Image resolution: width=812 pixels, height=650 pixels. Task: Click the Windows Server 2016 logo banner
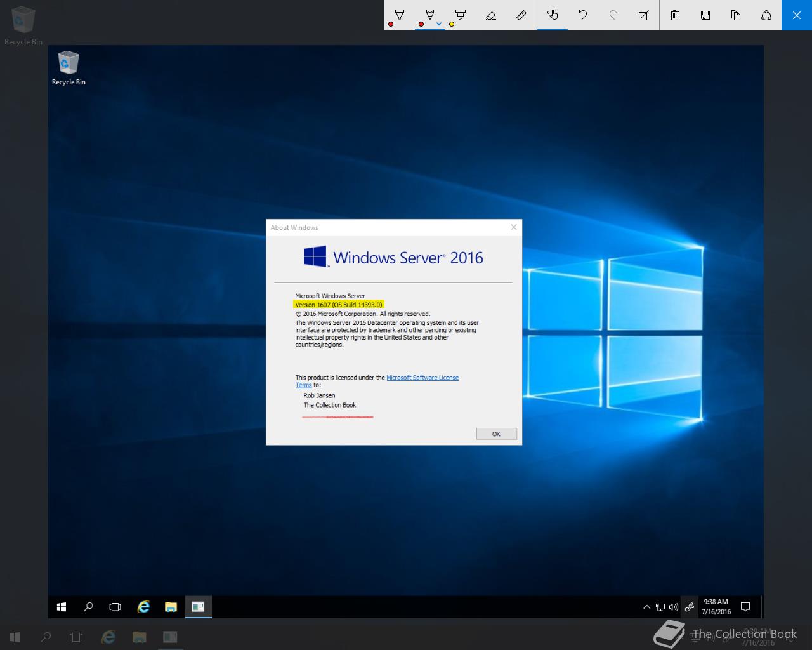click(393, 257)
